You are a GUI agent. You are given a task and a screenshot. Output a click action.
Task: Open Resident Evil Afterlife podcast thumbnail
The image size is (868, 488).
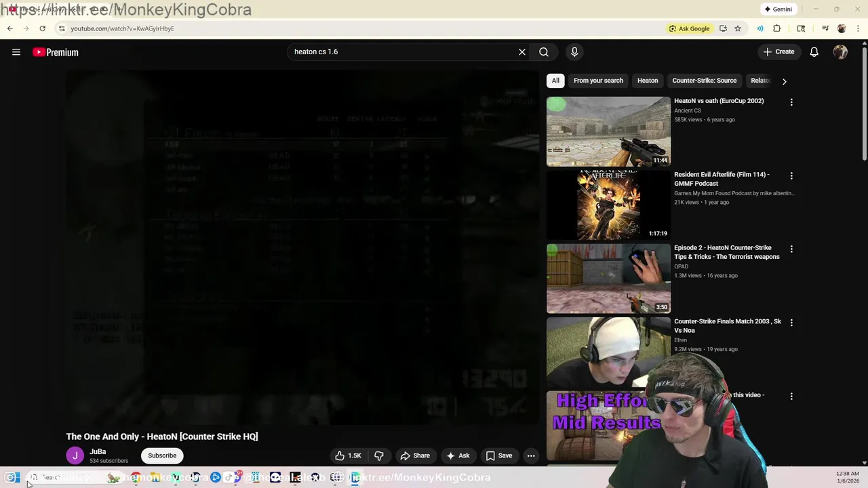click(x=608, y=205)
